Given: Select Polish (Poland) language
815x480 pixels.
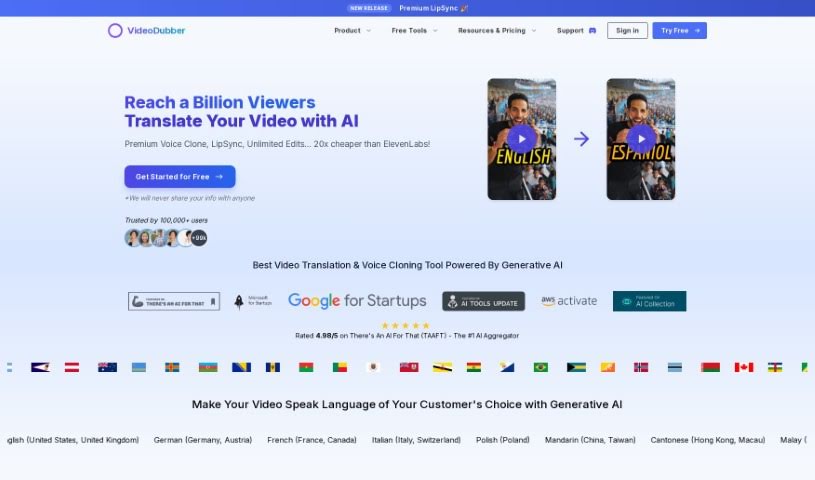Looking at the screenshot, I should 503,440.
